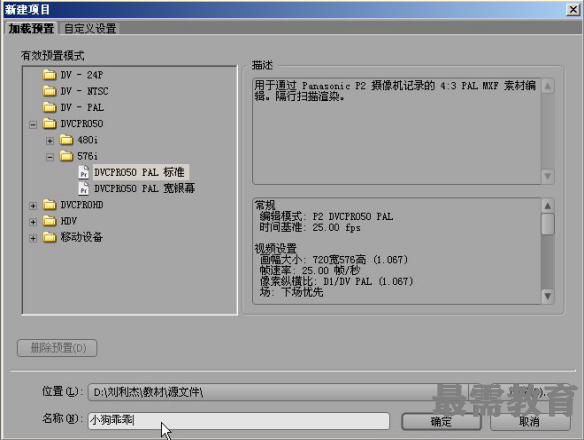Click the DVCPRO50 folder icon

pyautogui.click(x=49, y=123)
